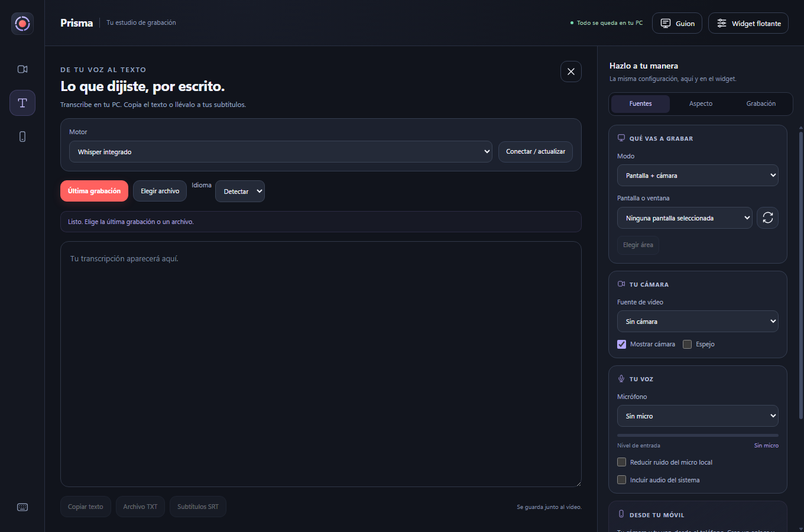
Task: Click the phone icon beside DESDE TU MÓVIL
Action: click(x=621, y=514)
